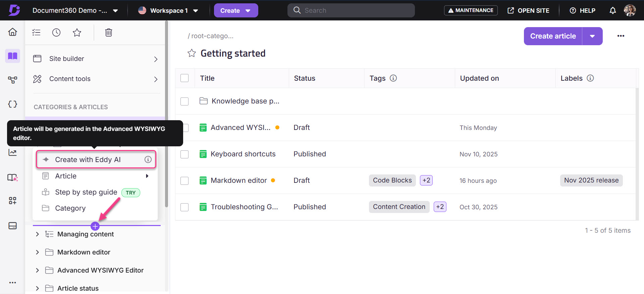
Task: Check the Keyboard shortcuts article checkbox
Action: click(x=184, y=154)
